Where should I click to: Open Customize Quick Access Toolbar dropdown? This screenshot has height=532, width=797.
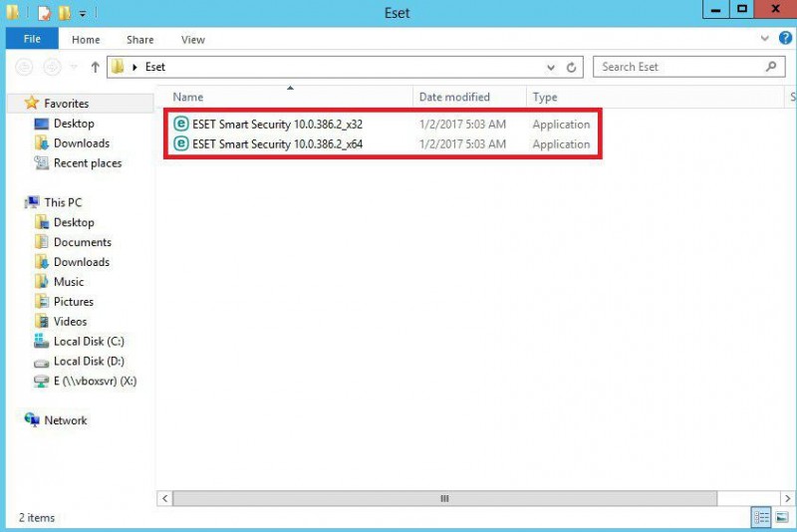point(83,14)
